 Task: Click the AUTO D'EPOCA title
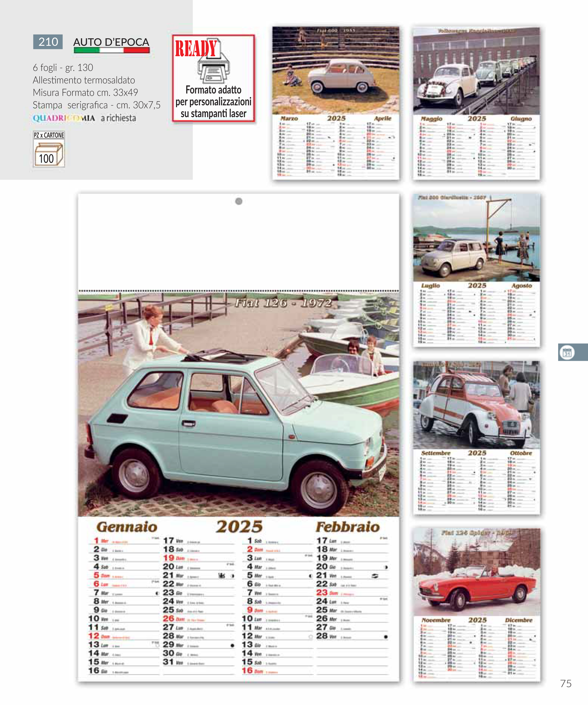[x=111, y=42]
